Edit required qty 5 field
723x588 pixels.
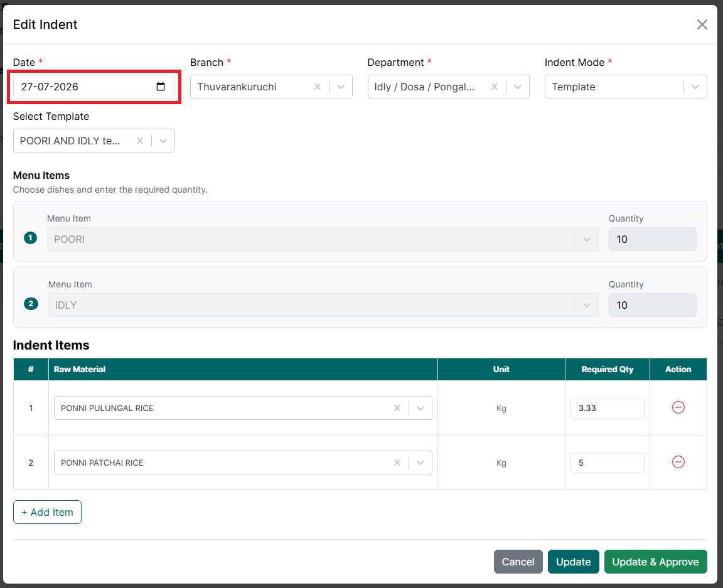tap(608, 462)
